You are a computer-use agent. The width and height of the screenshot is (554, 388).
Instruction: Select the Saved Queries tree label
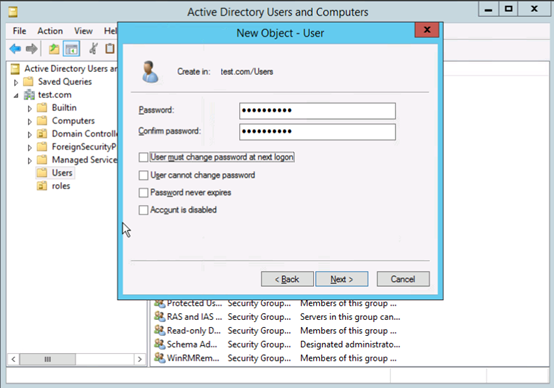(x=65, y=82)
